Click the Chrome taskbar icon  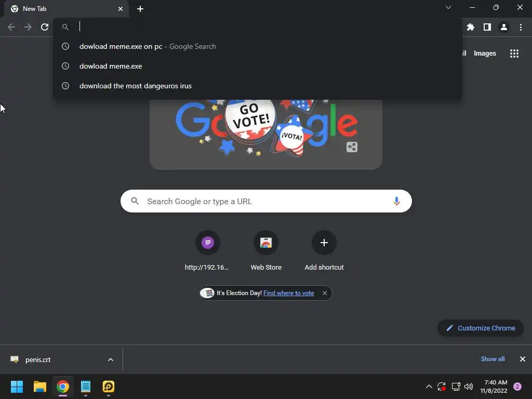[x=63, y=387]
